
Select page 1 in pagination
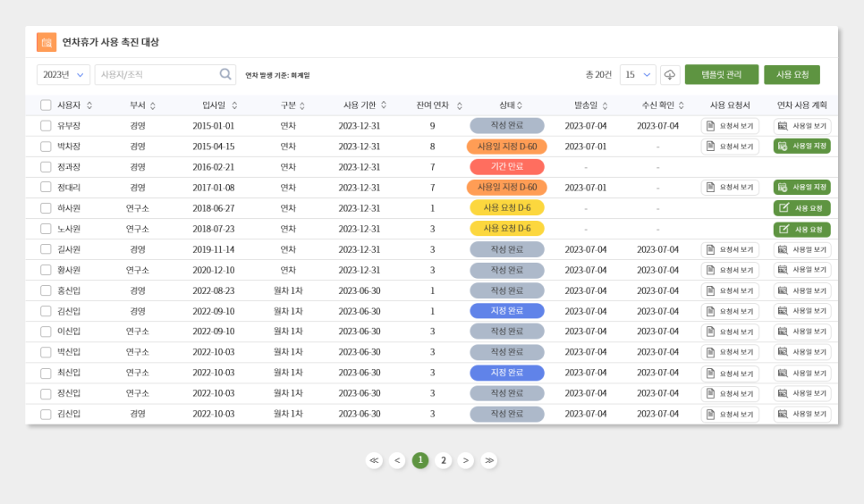[420, 460]
